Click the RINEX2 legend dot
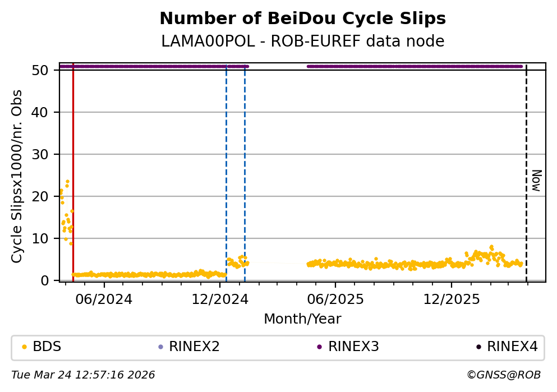Image resolution: width=557 pixels, height=392 pixels. click(x=160, y=347)
